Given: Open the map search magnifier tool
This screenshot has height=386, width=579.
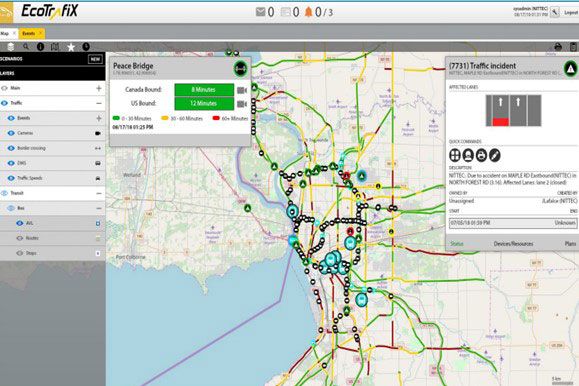Looking at the screenshot, I should (25, 47).
